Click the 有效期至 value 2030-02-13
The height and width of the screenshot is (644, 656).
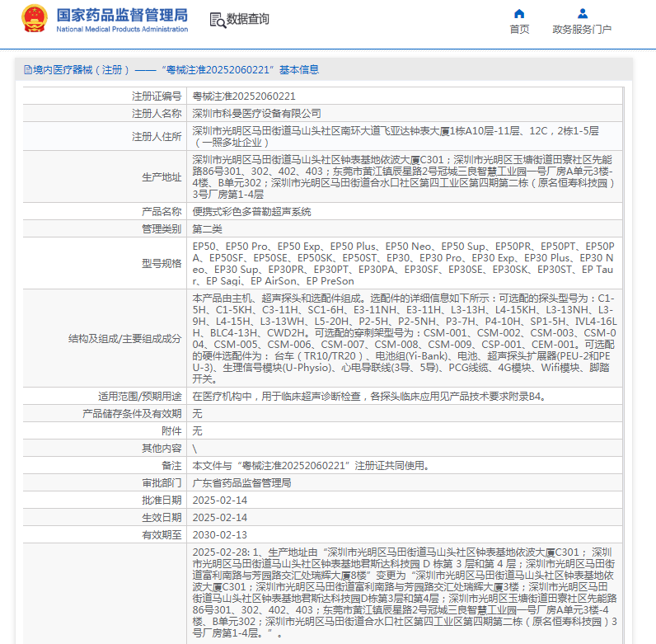tap(219, 534)
